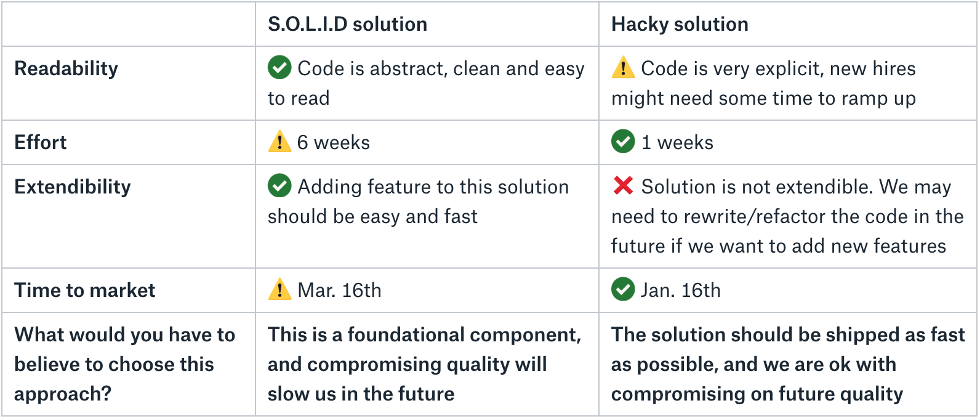980x419 pixels.
Task: Click the warning icon next to "Mar. 16th"
Action: point(279,289)
